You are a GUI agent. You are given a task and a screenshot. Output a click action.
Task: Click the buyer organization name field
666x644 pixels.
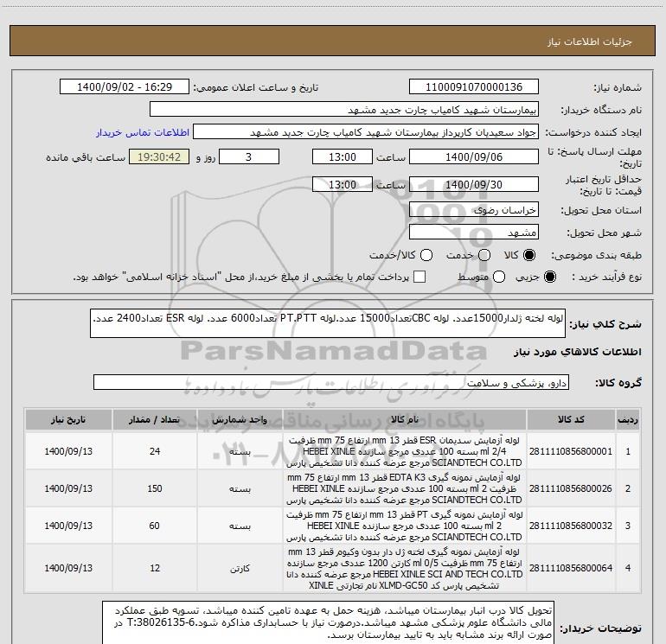[x=344, y=110]
